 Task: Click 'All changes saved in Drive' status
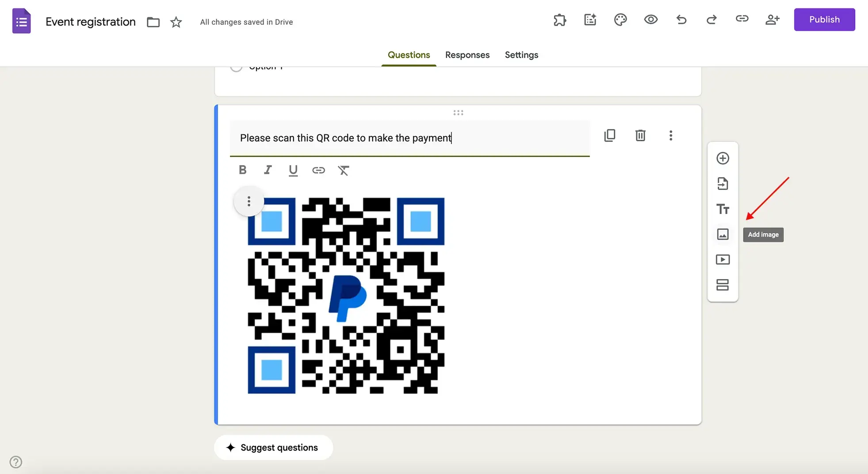[x=246, y=22]
